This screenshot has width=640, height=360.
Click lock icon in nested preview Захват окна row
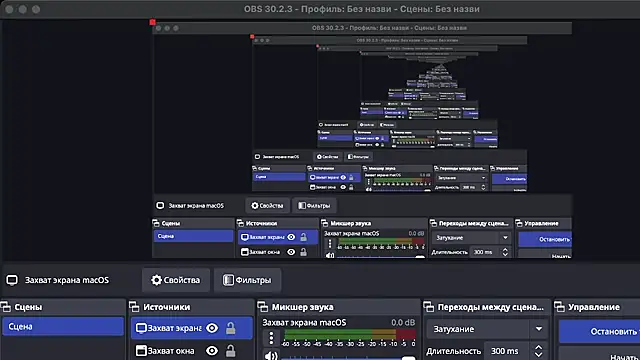click(x=304, y=252)
